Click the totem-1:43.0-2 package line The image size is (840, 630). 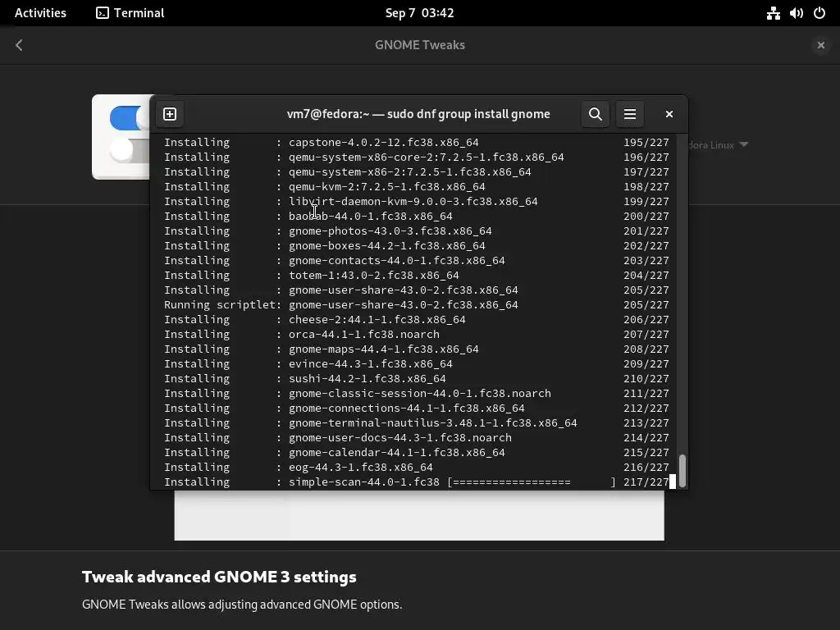(416, 275)
